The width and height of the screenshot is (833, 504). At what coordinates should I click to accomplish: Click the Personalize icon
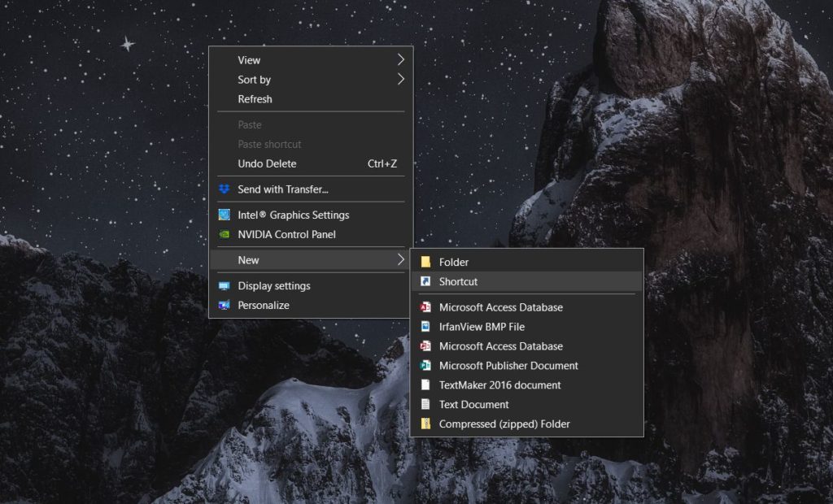click(223, 305)
